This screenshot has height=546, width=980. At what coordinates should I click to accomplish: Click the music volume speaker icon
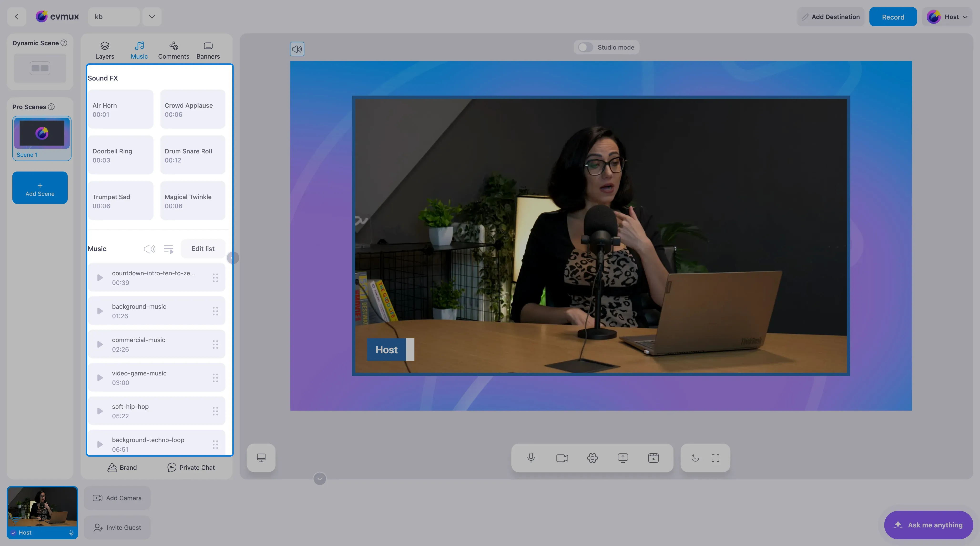click(149, 249)
